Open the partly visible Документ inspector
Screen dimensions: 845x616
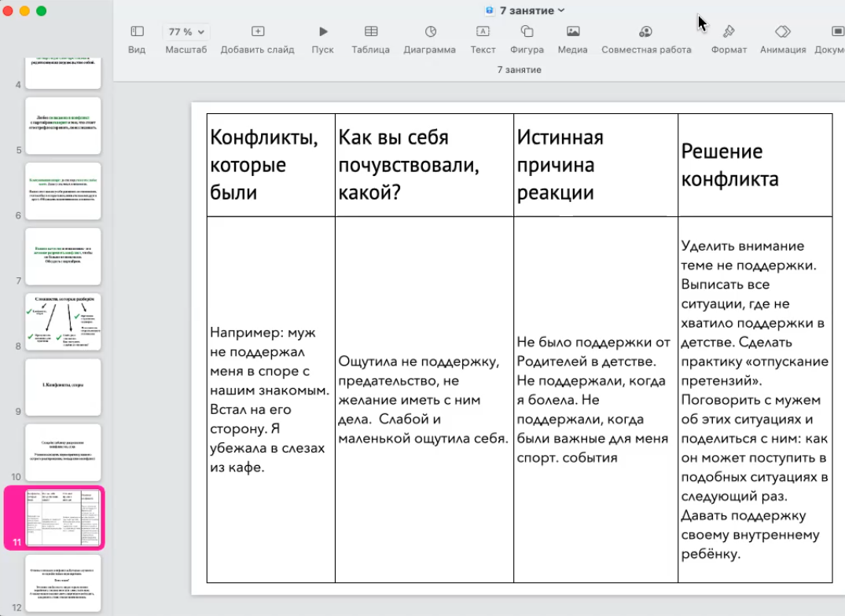[x=830, y=39]
